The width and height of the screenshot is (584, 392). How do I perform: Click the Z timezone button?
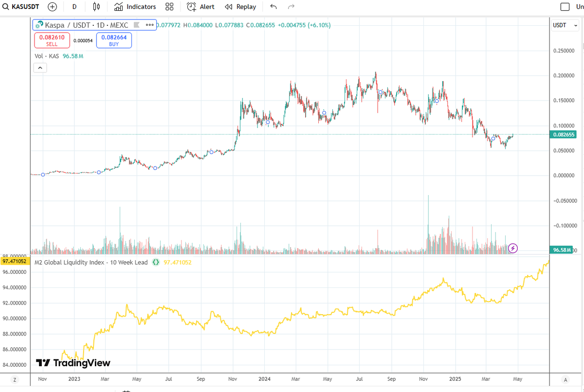tap(15, 380)
